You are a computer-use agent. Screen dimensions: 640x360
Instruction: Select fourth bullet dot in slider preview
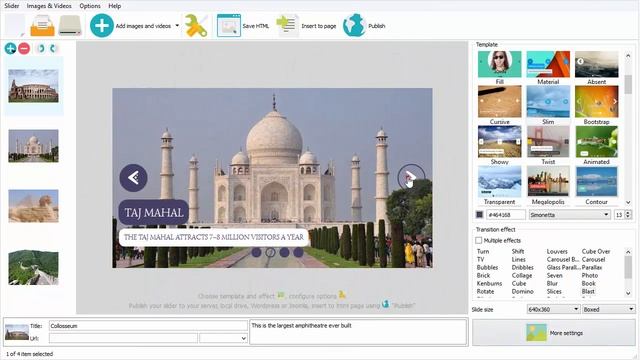(298, 252)
